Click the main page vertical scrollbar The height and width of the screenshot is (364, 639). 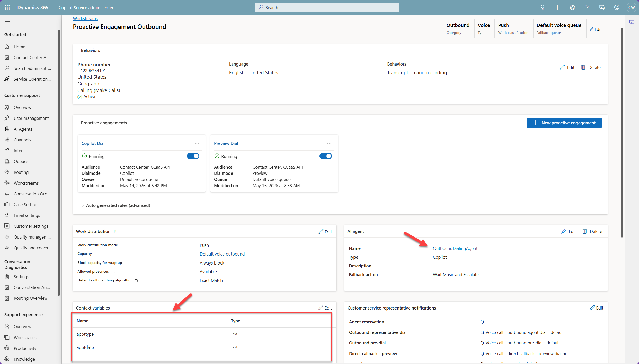click(x=622, y=132)
